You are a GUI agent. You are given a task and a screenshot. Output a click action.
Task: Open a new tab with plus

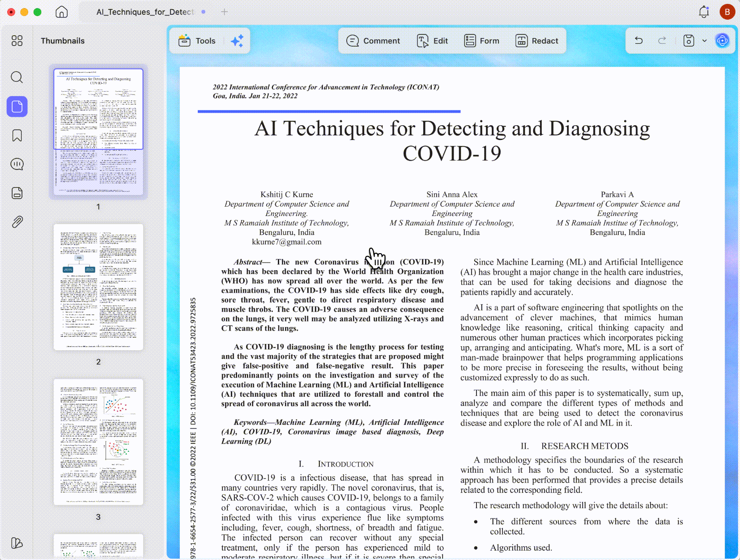click(x=225, y=12)
